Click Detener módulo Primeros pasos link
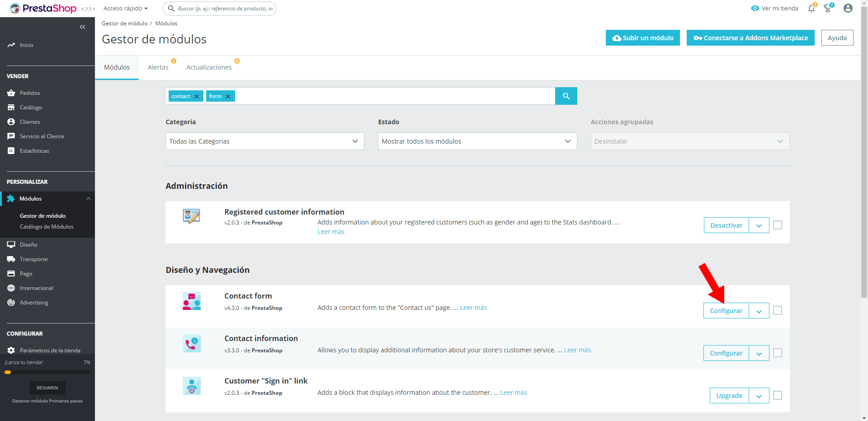The width and height of the screenshot is (868, 421). click(x=47, y=401)
